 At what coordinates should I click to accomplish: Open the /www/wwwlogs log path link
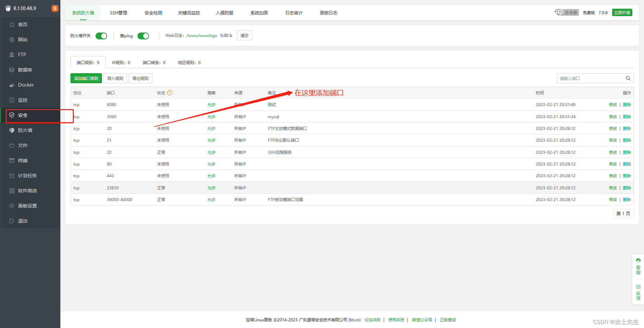(x=202, y=36)
